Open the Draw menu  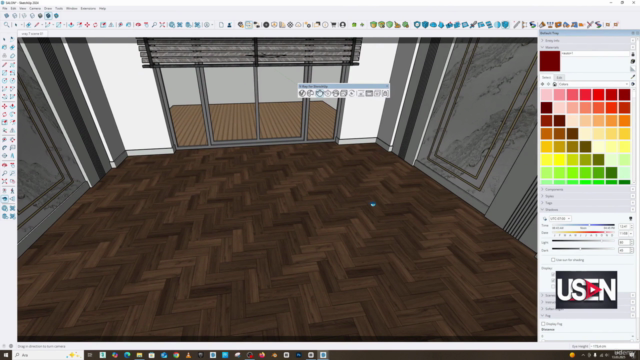coord(48,8)
